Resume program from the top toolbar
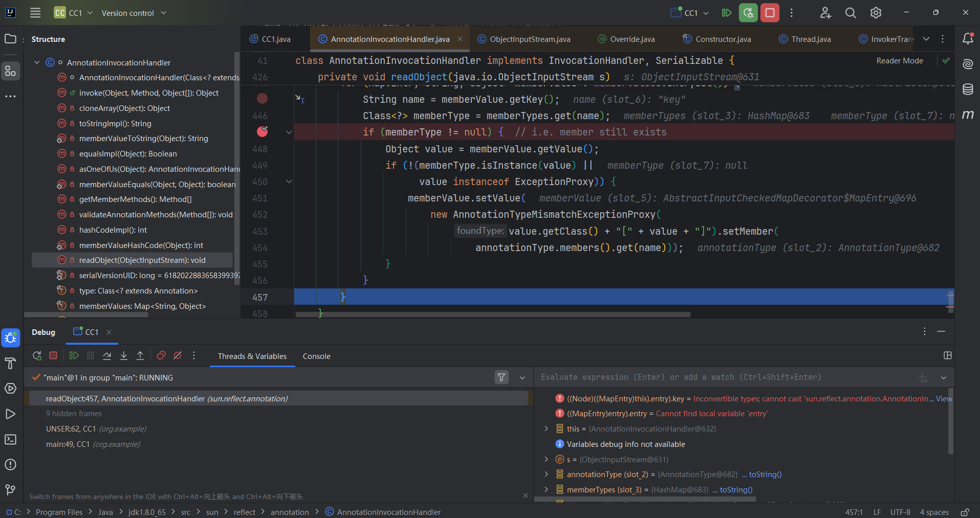 [727, 13]
